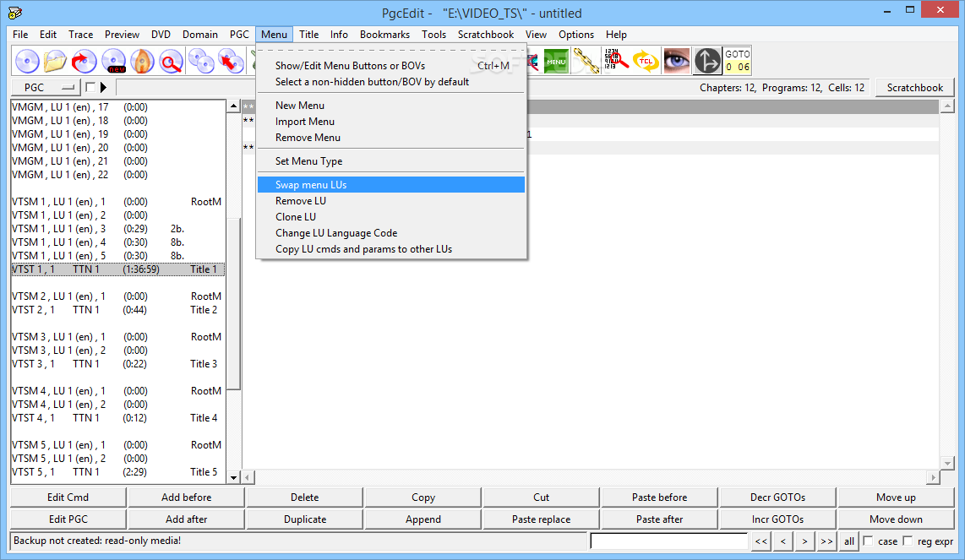Click the eye preview icon
Viewport: 965px width, 560px height.
(676, 61)
